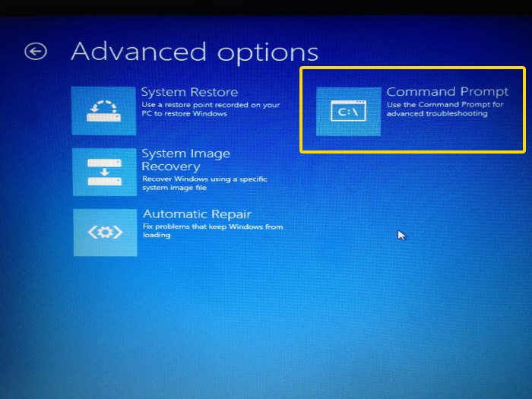
Task: Click the Advanced options page heading
Action: pos(195,52)
